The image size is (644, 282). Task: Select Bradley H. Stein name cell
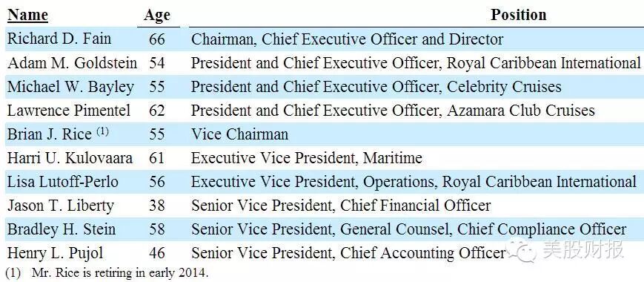click(62, 229)
